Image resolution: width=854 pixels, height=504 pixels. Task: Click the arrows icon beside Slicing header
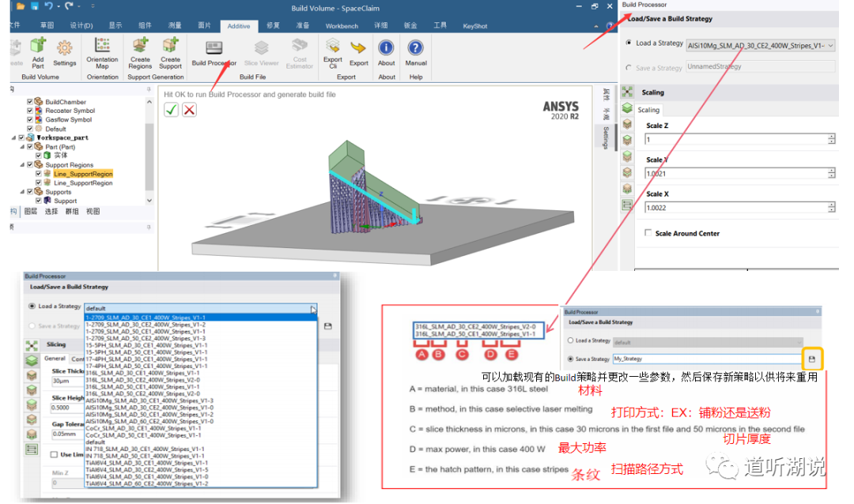[32, 345]
